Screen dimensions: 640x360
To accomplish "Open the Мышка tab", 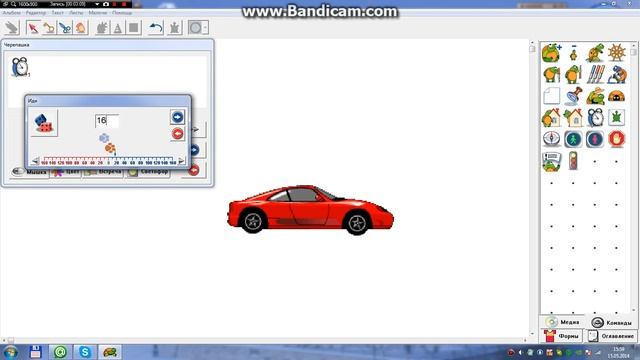I will pyautogui.click(x=29, y=172).
